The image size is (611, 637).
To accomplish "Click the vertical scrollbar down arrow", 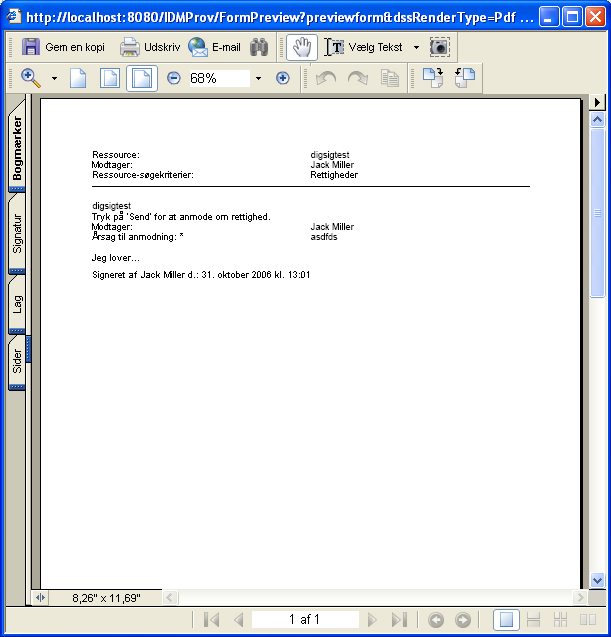I will 597,580.
